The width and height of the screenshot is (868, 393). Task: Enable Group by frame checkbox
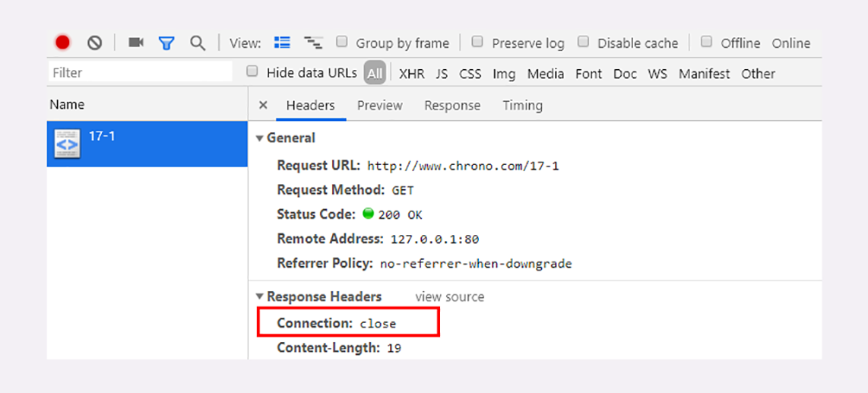342,42
